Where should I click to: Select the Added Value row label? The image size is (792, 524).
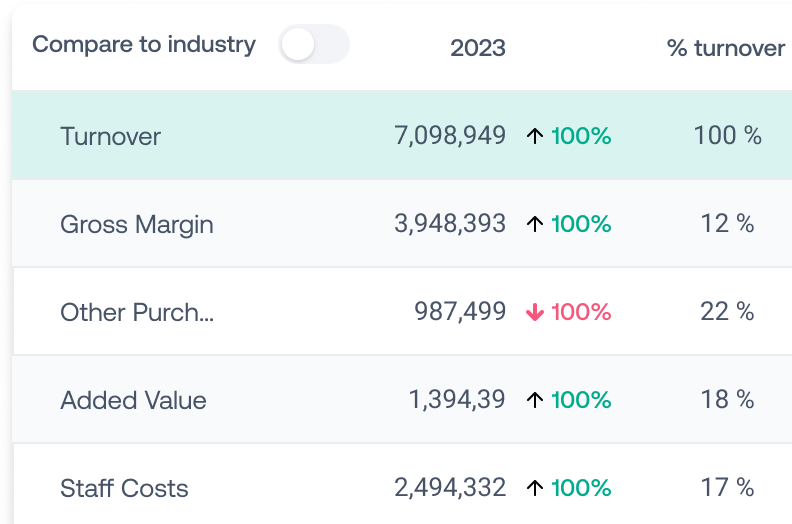[x=133, y=400]
